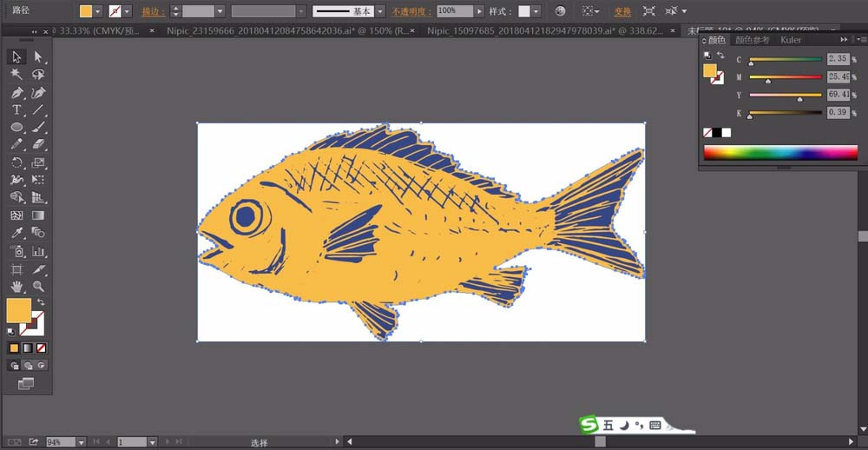Image resolution: width=868 pixels, height=450 pixels.
Task: Switch to 颜色 (Color) panel tab
Action: [717, 40]
